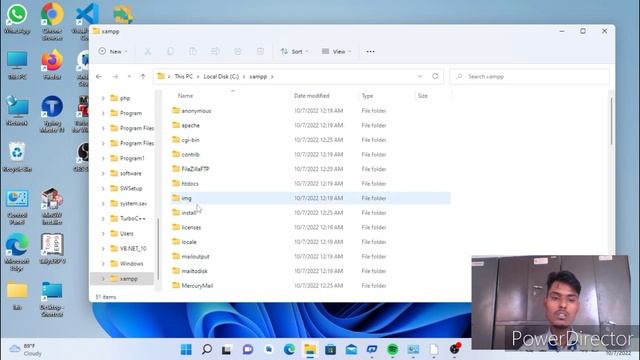Screen dimensions: 640x360
Task: Open the weather widget on taskbar
Action: click(26, 349)
